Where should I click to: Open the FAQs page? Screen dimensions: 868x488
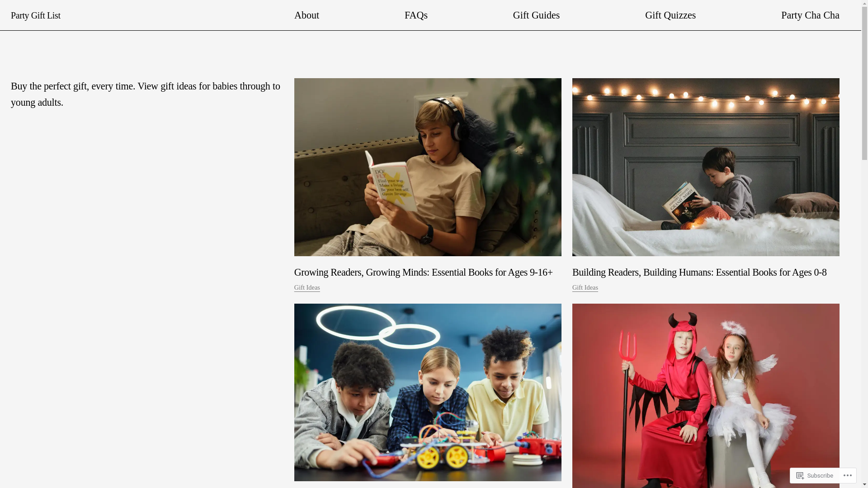(x=416, y=15)
